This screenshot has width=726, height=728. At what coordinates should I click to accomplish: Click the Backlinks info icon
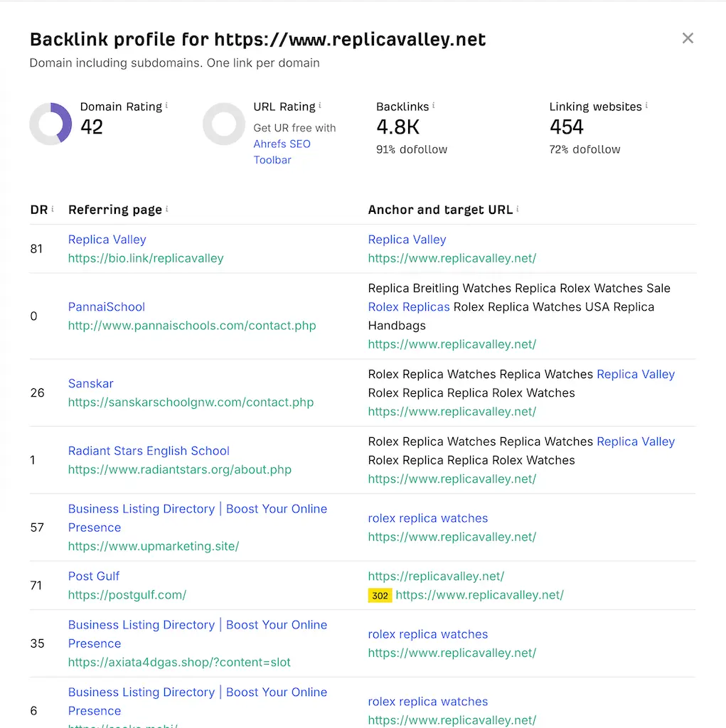[433, 105]
